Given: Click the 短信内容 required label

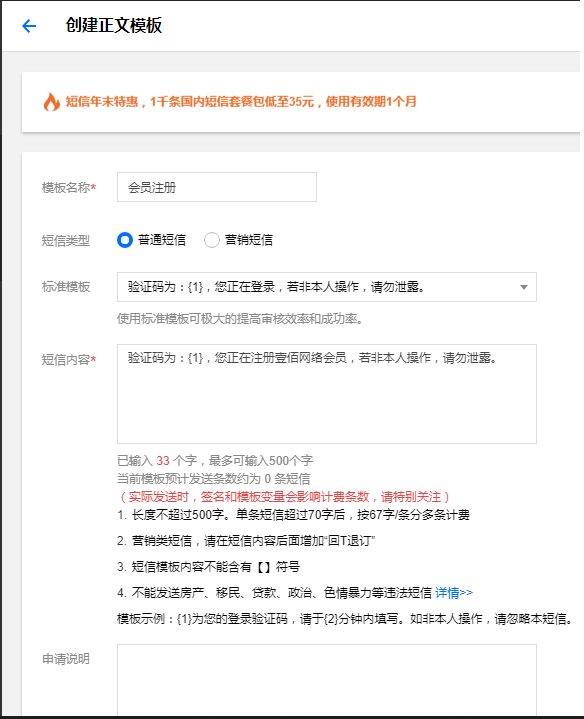Looking at the screenshot, I should [x=69, y=360].
